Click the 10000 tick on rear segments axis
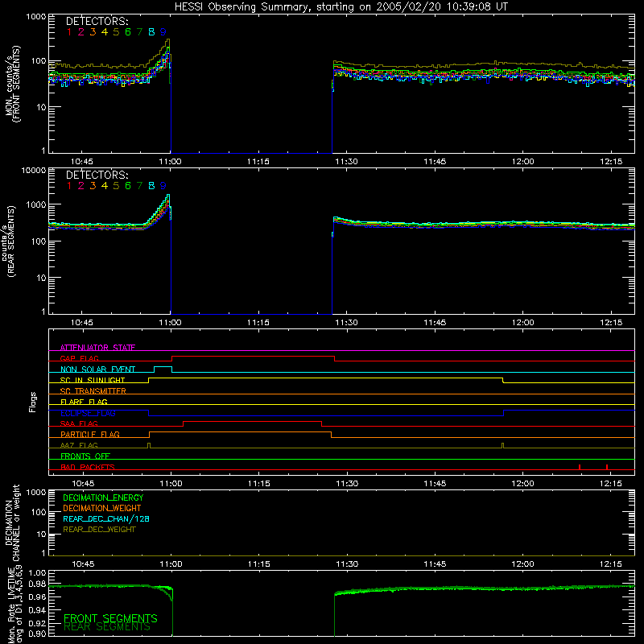The image size is (644, 644). (33, 171)
